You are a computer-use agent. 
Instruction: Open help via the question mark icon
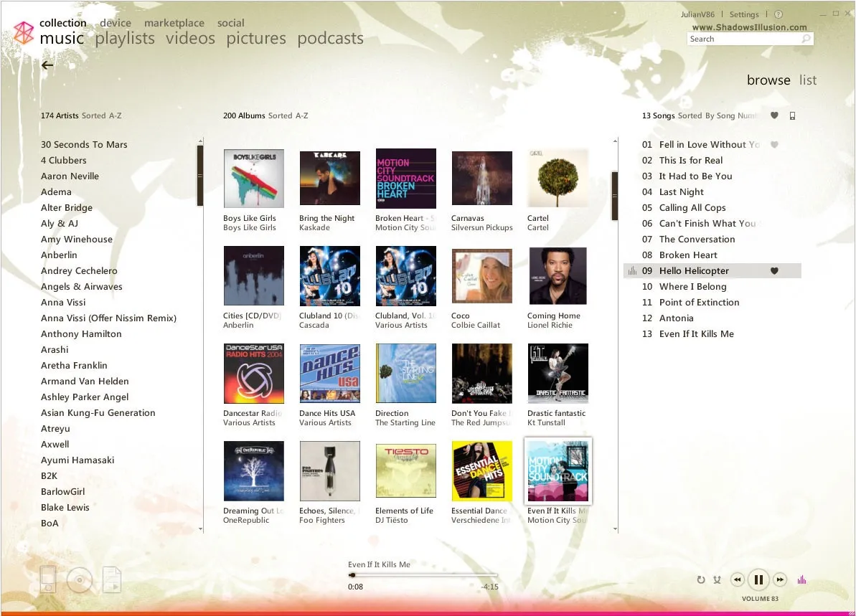(x=779, y=14)
